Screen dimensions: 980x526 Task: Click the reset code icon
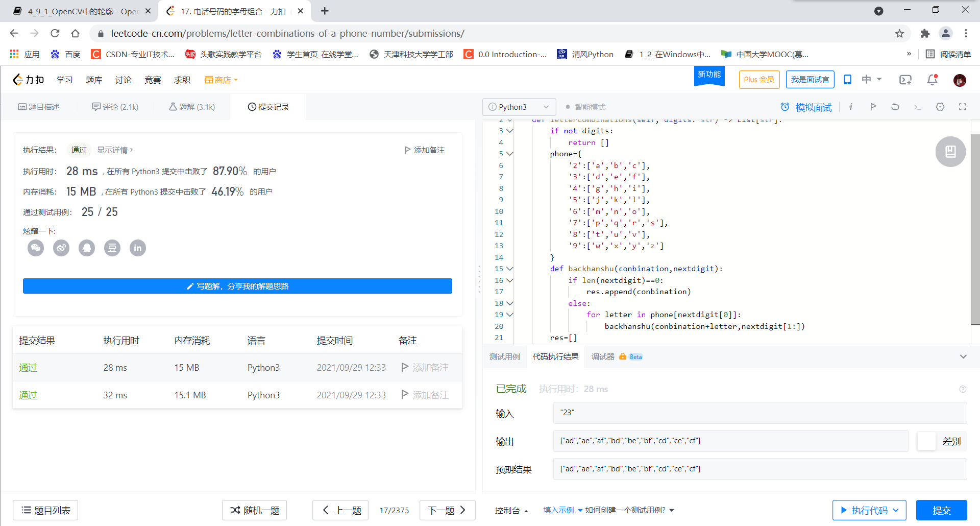(x=895, y=107)
